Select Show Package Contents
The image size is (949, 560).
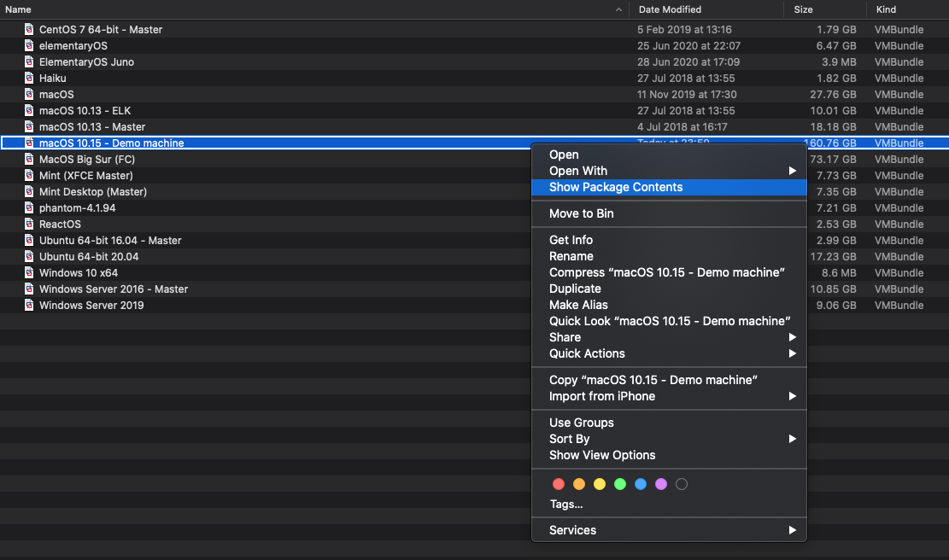pyautogui.click(x=669, y=188)
